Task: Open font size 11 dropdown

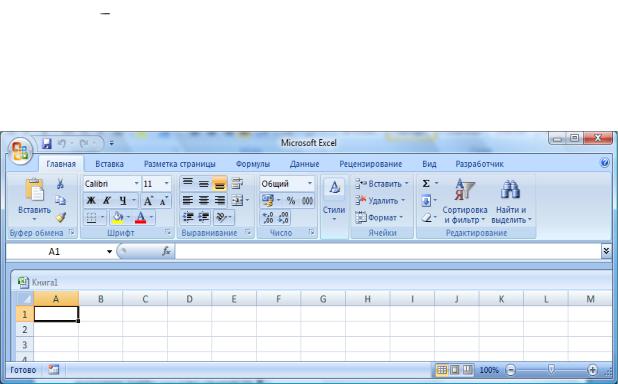Action: coord(166,184)
